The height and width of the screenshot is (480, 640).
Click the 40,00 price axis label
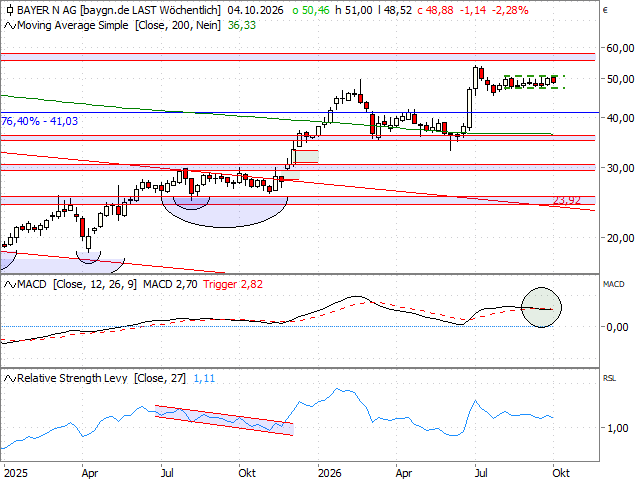coord(620,118)
